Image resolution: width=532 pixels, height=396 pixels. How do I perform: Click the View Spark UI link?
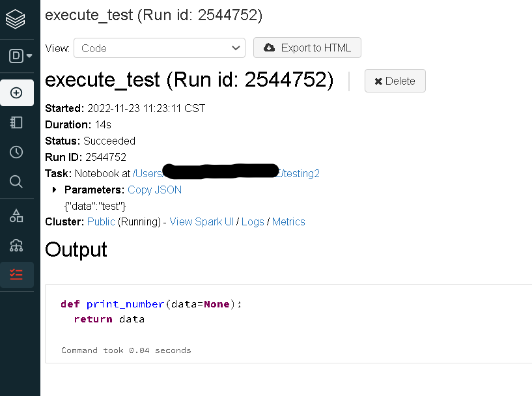(201, 222)
